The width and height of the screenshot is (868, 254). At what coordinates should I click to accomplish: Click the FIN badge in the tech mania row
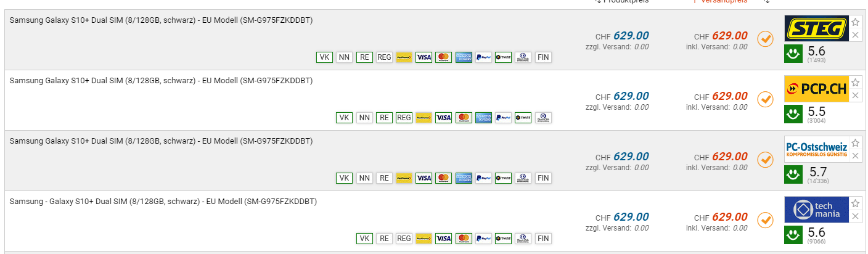(x=543, y=239)
